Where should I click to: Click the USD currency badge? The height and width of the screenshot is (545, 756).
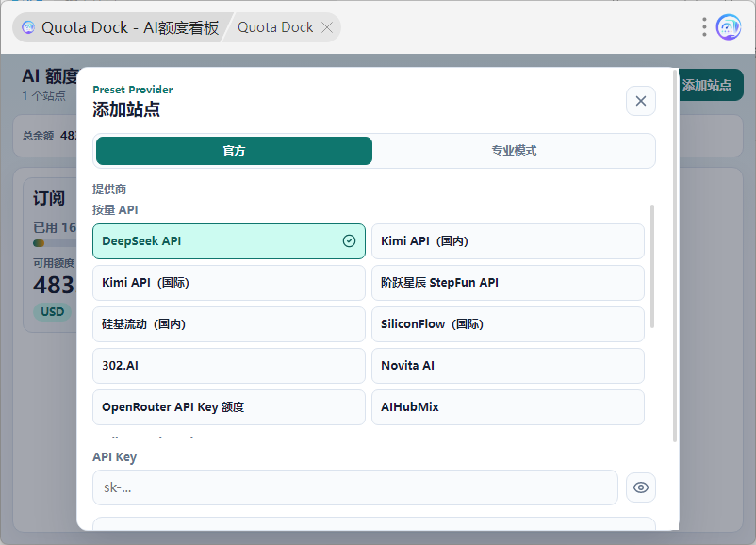[52, 311]
